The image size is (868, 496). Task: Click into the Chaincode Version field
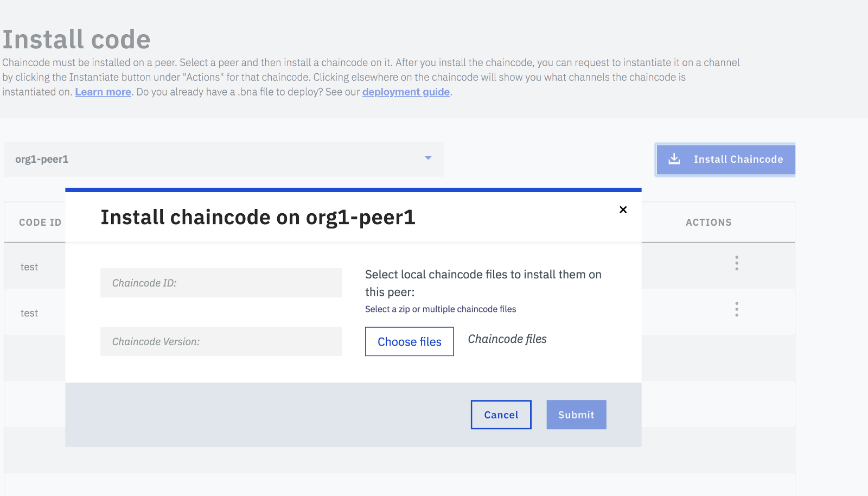221,341
